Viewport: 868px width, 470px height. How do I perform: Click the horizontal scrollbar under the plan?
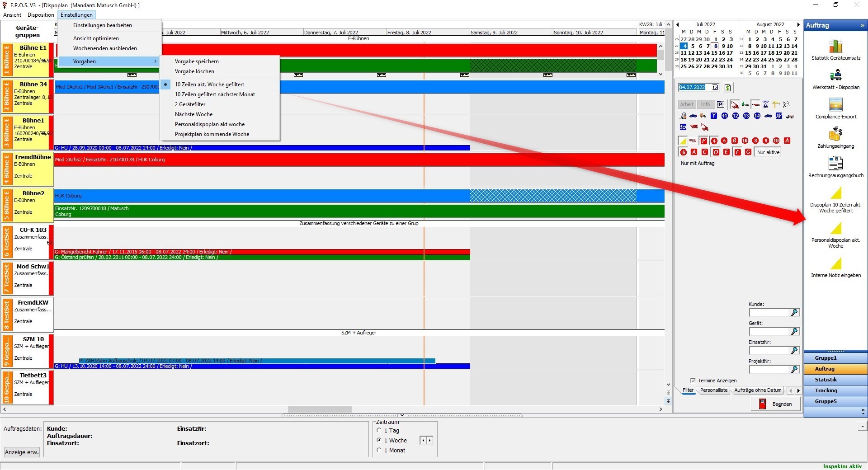(319, 409)
